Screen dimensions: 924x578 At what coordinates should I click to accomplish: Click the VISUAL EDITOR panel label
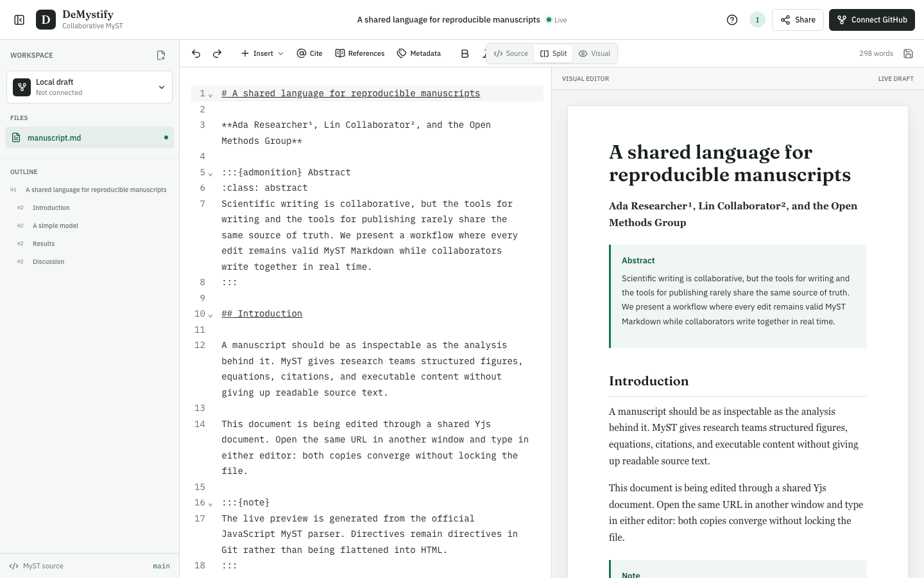pyautogui.click(x=585, y=78)
